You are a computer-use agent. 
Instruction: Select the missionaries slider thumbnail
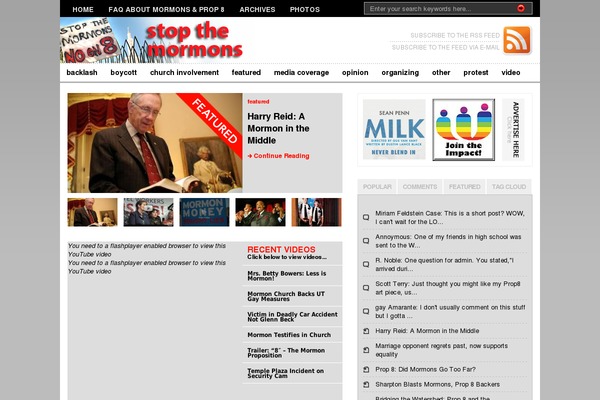tap(316, 212)
